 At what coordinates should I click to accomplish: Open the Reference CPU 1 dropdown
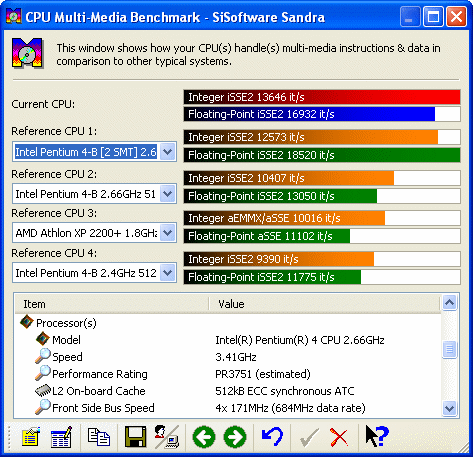(x=168, y=152)
